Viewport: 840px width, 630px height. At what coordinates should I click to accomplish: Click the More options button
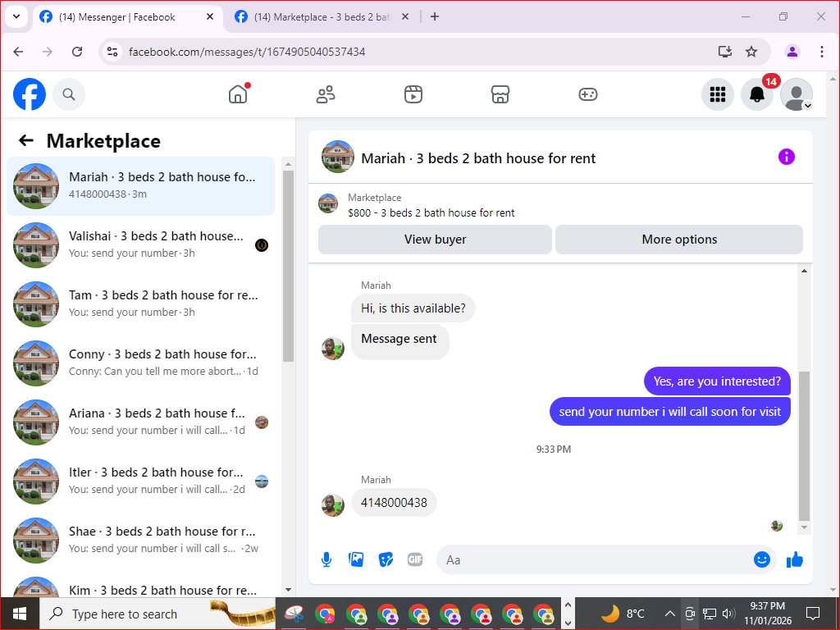pos(679,240)
